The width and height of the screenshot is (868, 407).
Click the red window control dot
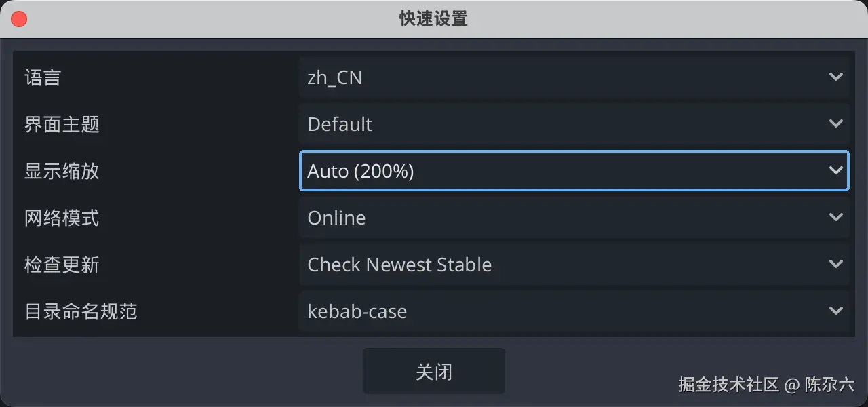(19, 19)
